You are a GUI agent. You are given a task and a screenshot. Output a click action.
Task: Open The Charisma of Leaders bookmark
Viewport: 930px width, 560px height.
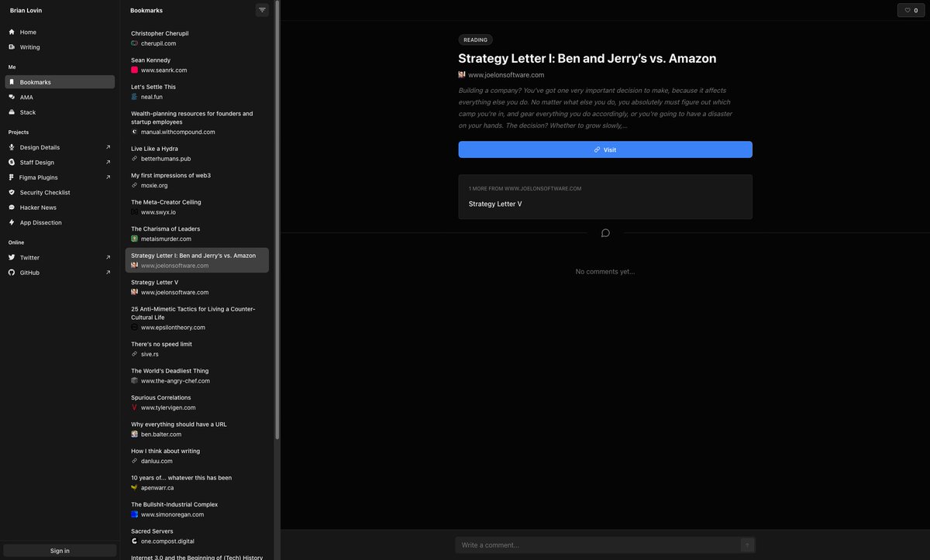coord(197,234)
